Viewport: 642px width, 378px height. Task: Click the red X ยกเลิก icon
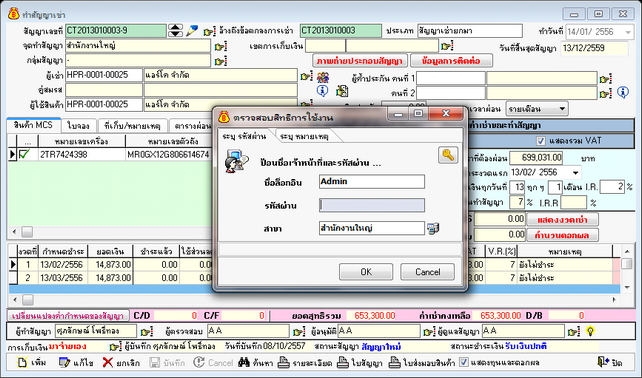pos(108,362)
